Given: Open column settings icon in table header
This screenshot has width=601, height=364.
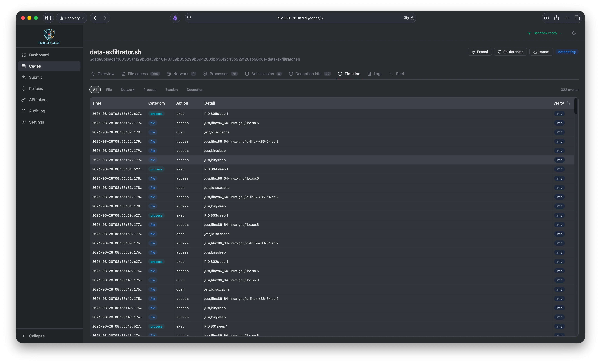Looking at the screenshot, I should [569, 103].
